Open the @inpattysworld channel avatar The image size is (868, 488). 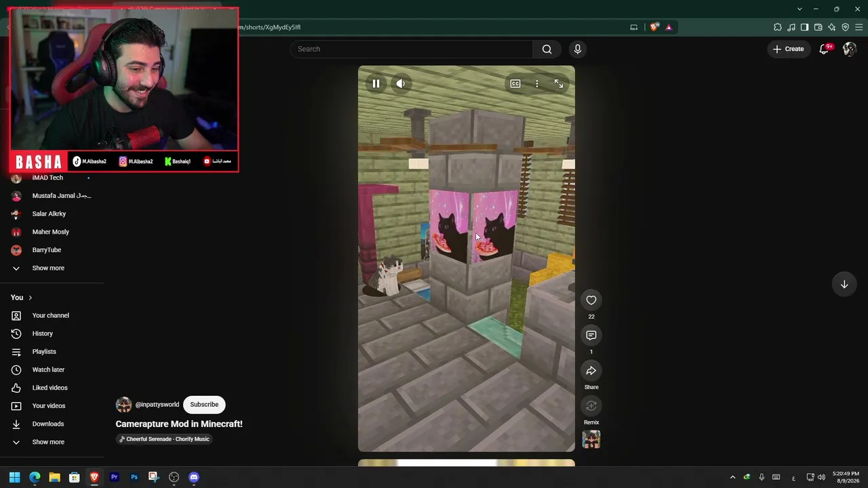pyautogui.click(x=123, y=405)
